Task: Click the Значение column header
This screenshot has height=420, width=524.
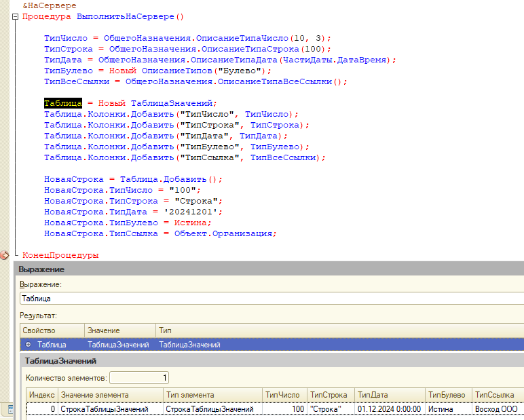Action: pyautogui.click(x=119, y=330)
